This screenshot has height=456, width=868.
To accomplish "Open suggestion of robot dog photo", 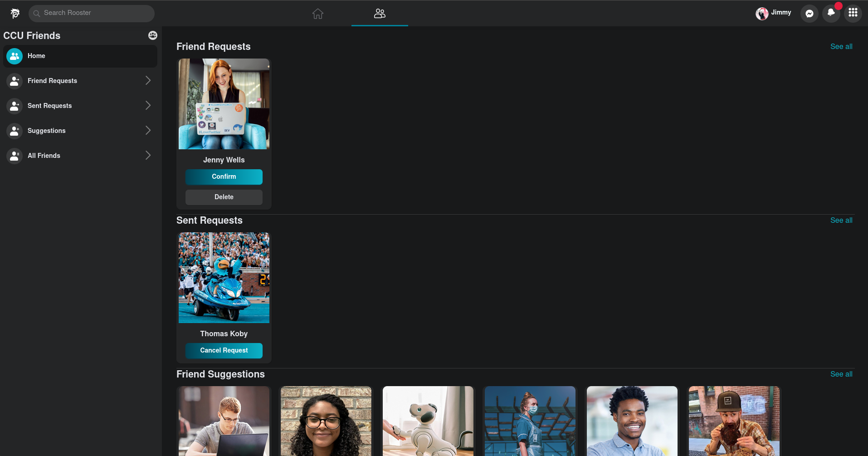I will coord(428,421).
